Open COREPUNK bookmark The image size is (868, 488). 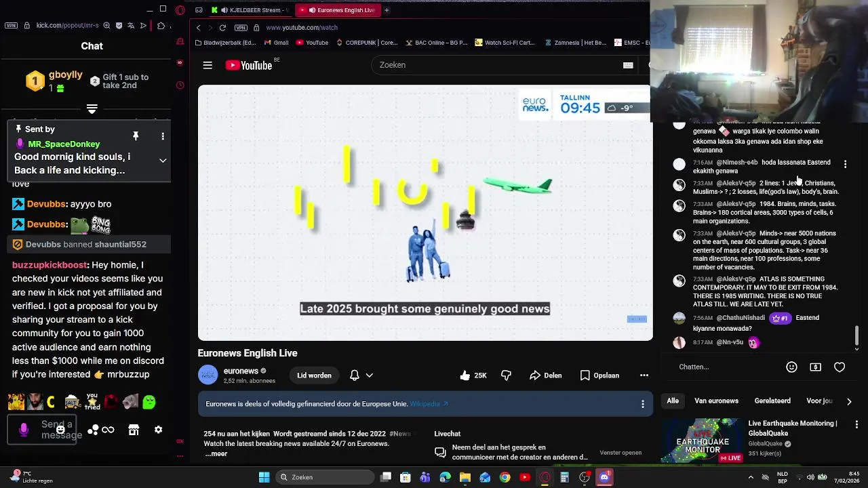(367, 43)
